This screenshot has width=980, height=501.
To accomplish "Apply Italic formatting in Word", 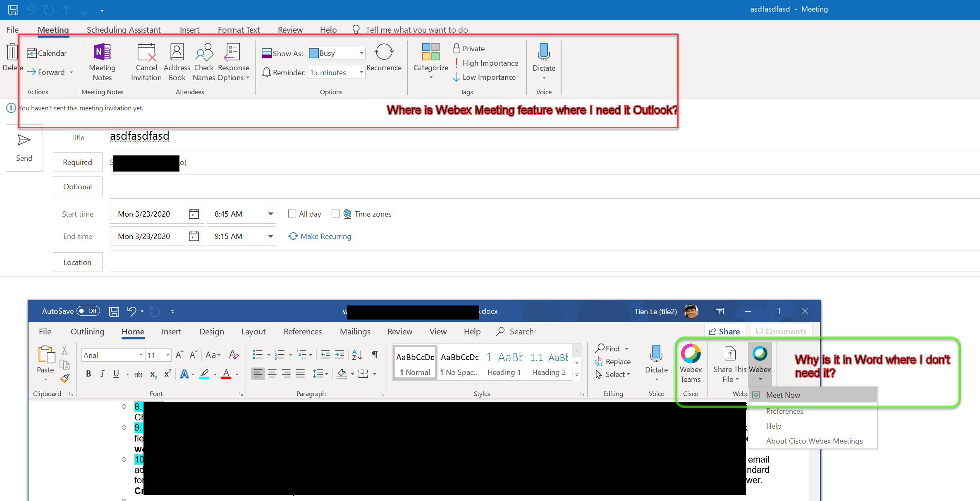I will click(103, 374).
